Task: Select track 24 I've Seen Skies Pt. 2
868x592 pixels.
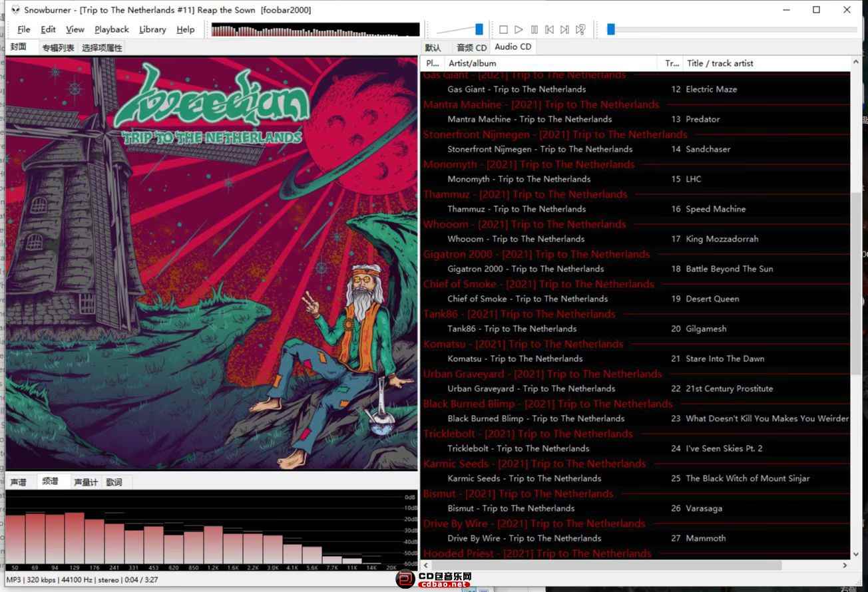Action: (x=636, y=448)
